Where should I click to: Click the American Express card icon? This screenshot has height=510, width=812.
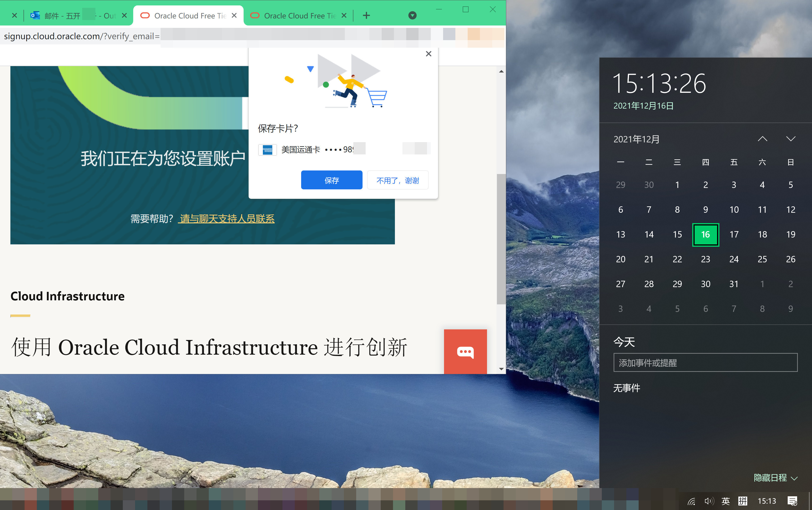[x=267, y=150]
